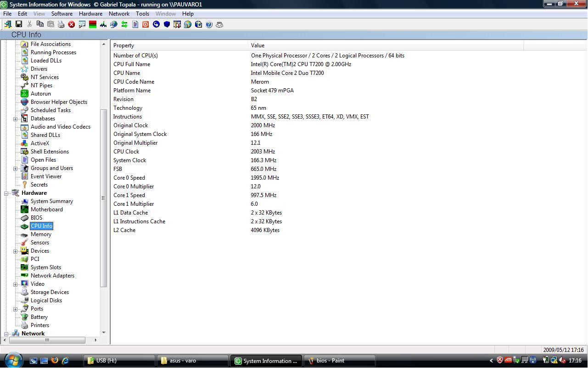Image resolution: width=588 pixels, height=368 pixels.
Task: Show hidden tray icons with the arrow
Action: click(x=491, y=361)
